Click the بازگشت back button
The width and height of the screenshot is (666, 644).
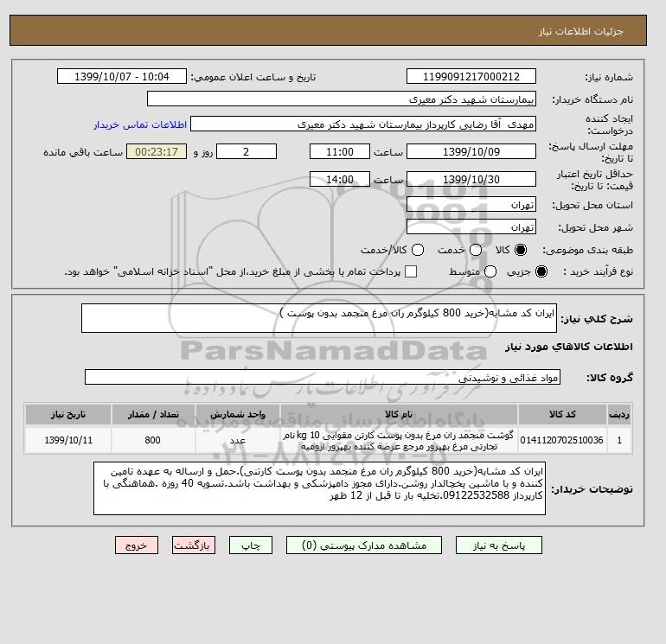point(193,545)
